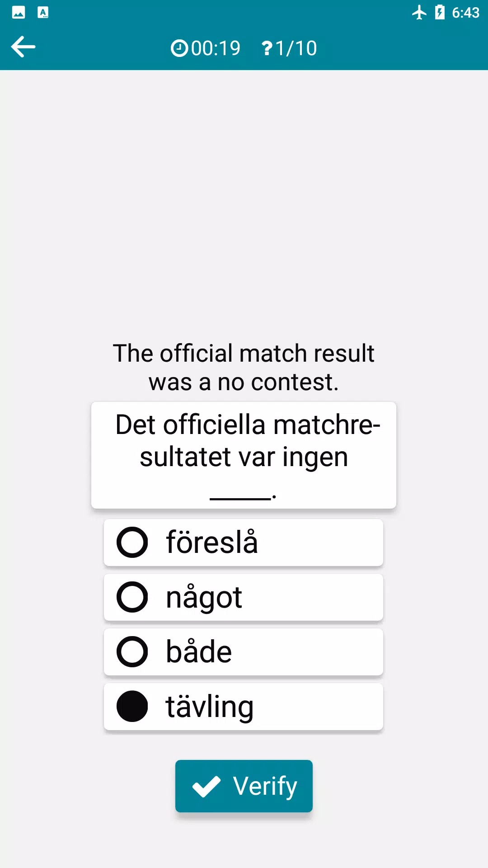Tap the question mark counter icon
Screen dimensions: 488x868
pos(267,48)
